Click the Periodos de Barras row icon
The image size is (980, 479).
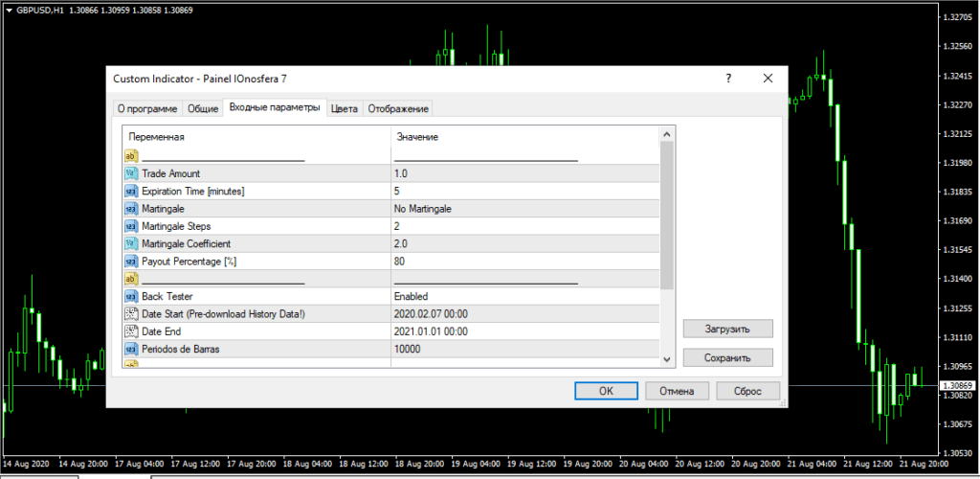click(131, 349)
